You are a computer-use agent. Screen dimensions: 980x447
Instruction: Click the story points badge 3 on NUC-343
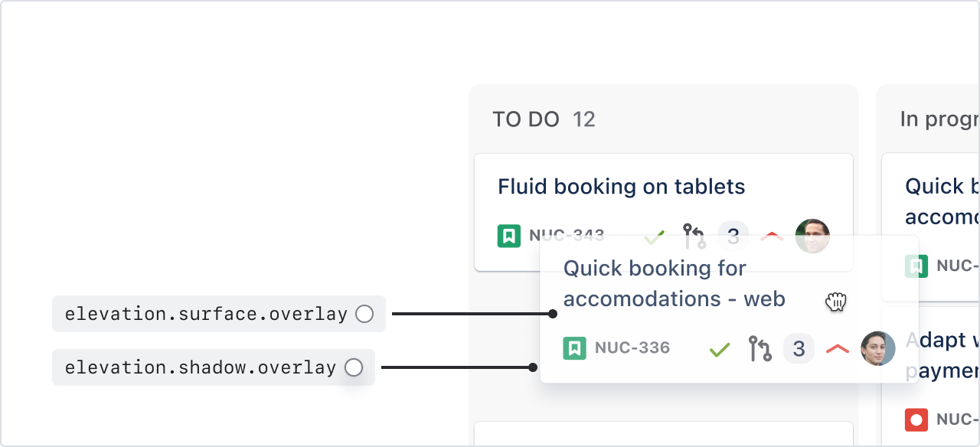pos(733,236)
